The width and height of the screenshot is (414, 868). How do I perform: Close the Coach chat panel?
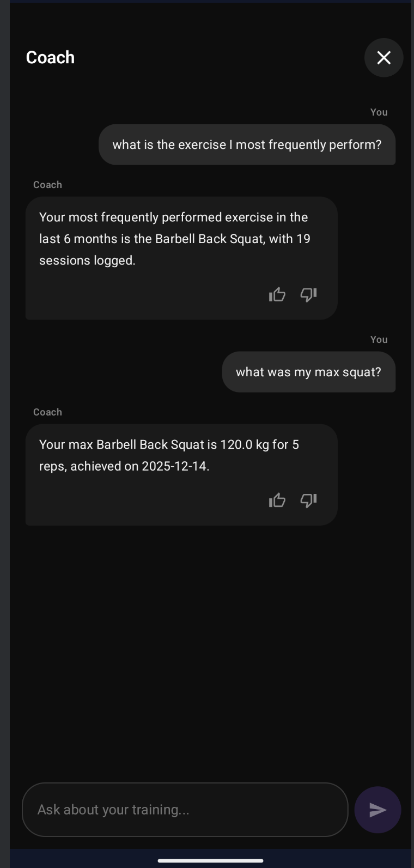(383, 58)
